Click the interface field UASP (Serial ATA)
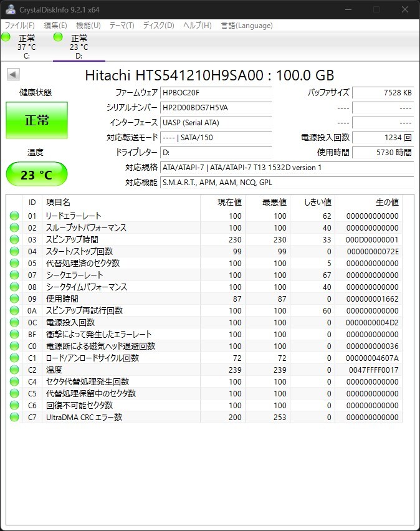This screenshot has height=531, width=420. pos(216,123)
